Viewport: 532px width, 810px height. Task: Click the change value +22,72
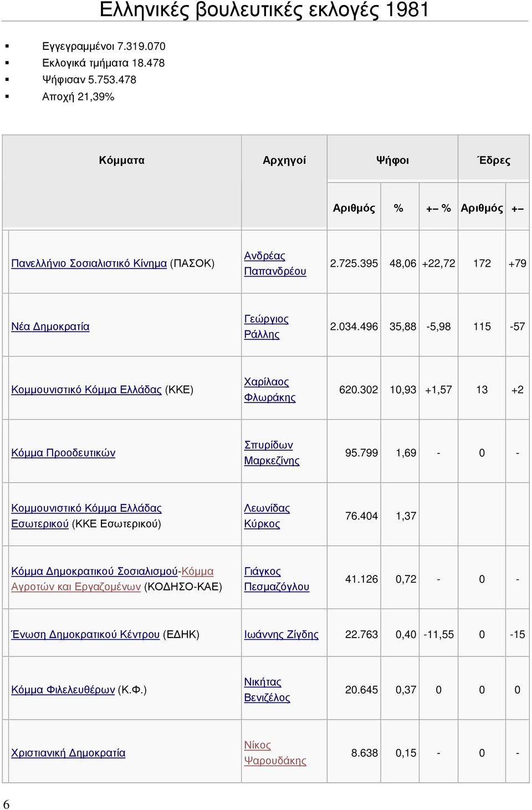(438, 263)
